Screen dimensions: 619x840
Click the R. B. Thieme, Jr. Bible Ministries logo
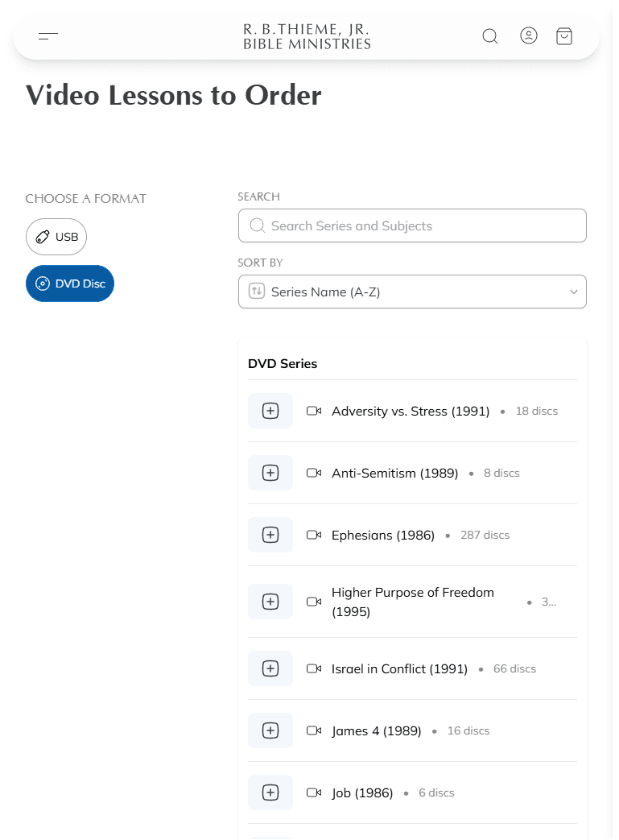[306, 35]
